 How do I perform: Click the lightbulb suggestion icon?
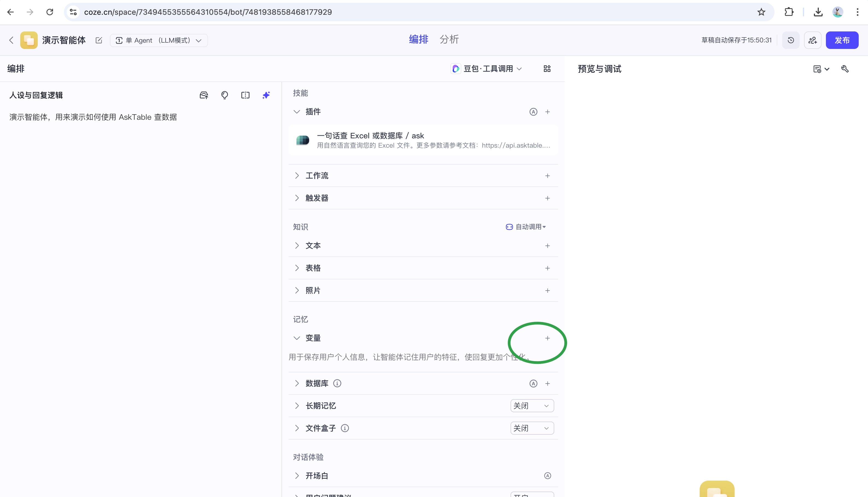pyautogui.click(x=224, y=95)
